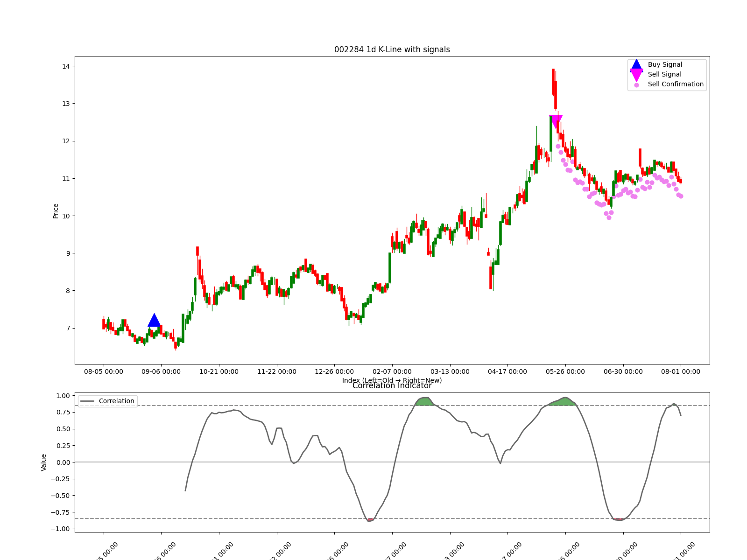Click the "02-07 00:00" date tick label

[392, 371]
